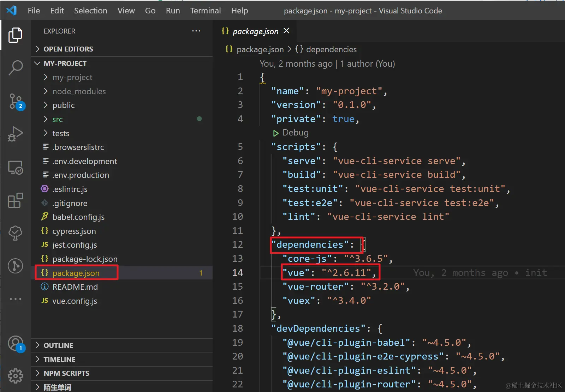Viewport: 565px width, 392px height.
Task: Open the Run menu
Action: [x=173, y=11]
